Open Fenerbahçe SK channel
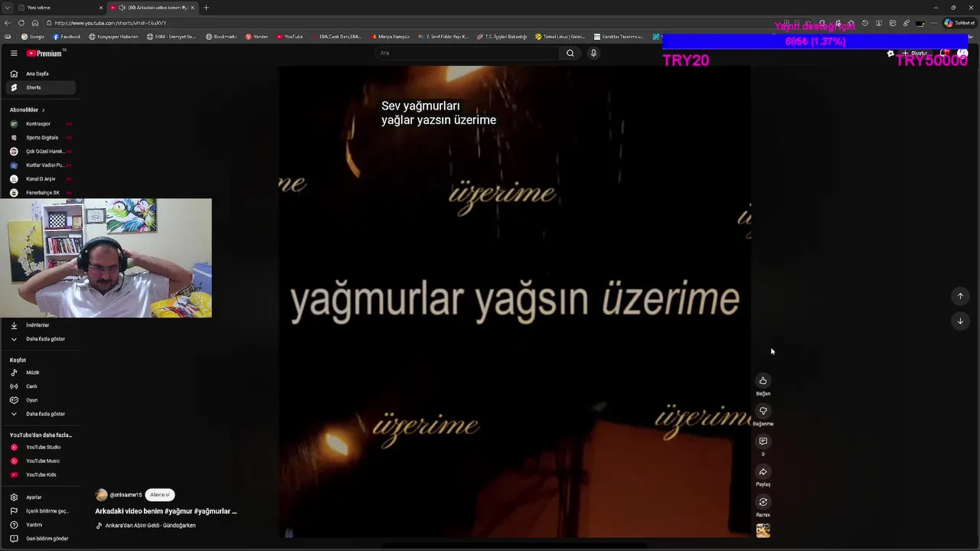The height and width of the screenshot is (551, 980). click(40, 193)
